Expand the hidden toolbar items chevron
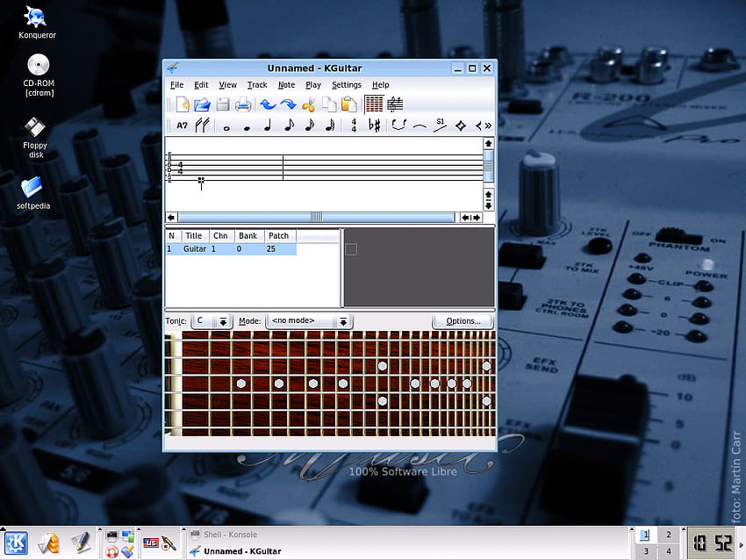746x560 pixels. (488, 126)
